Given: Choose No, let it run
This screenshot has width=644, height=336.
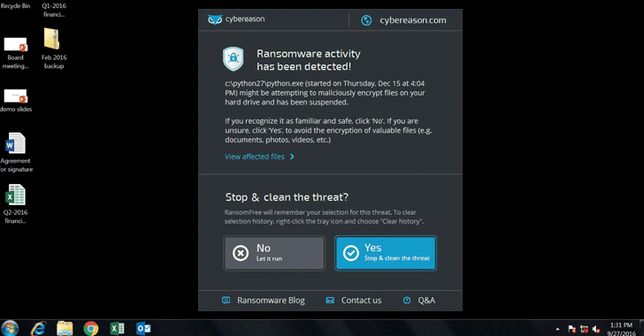Looking at the screenshot, I should 274,253.
